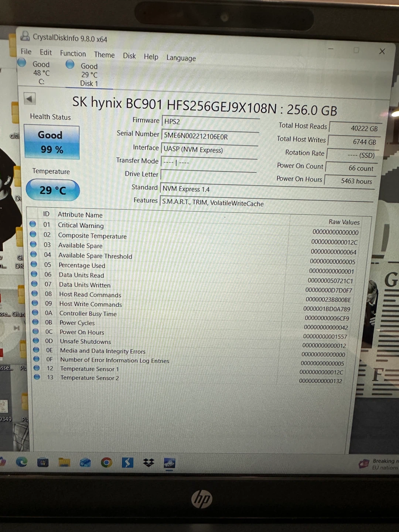The width and height of the screenshot is (399, 532).
Task: Click the Composite Temperature status circle
Action: click(x=33, y=234)
